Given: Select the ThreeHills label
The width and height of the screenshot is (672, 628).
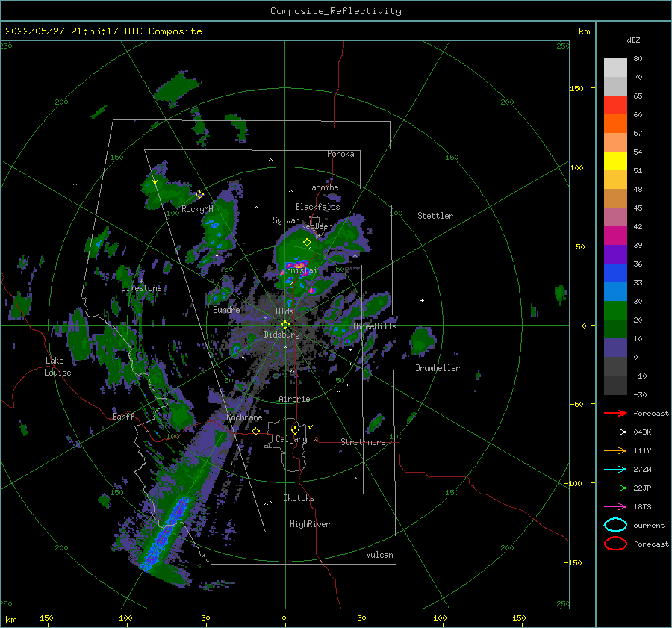Looking at the screenshot, I should 374,326.
